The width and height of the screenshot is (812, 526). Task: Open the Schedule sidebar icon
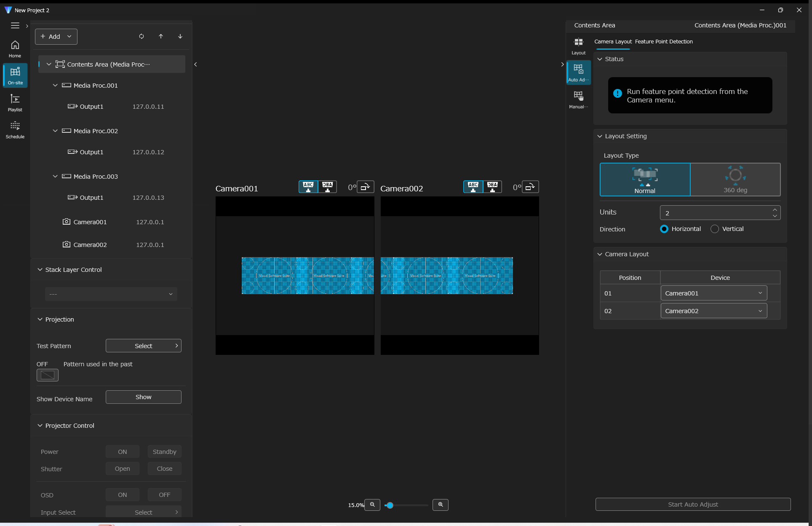(x=15, y=129)
